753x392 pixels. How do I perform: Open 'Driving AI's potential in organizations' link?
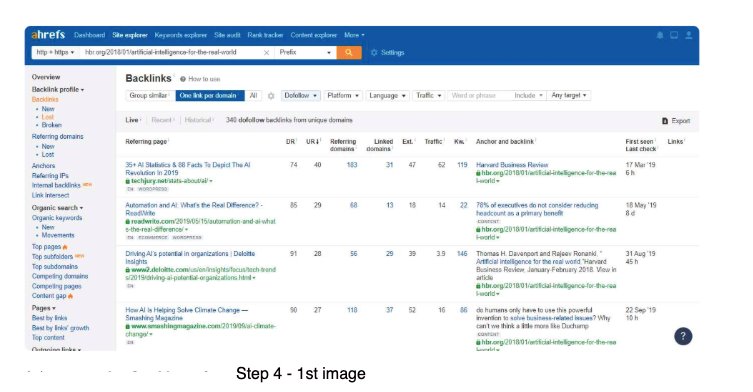[190, 257]
